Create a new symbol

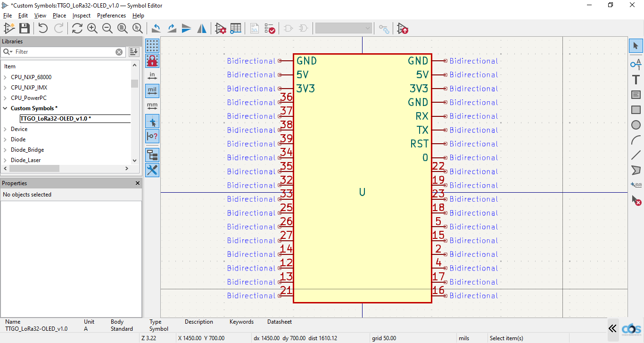coord(9,28)
